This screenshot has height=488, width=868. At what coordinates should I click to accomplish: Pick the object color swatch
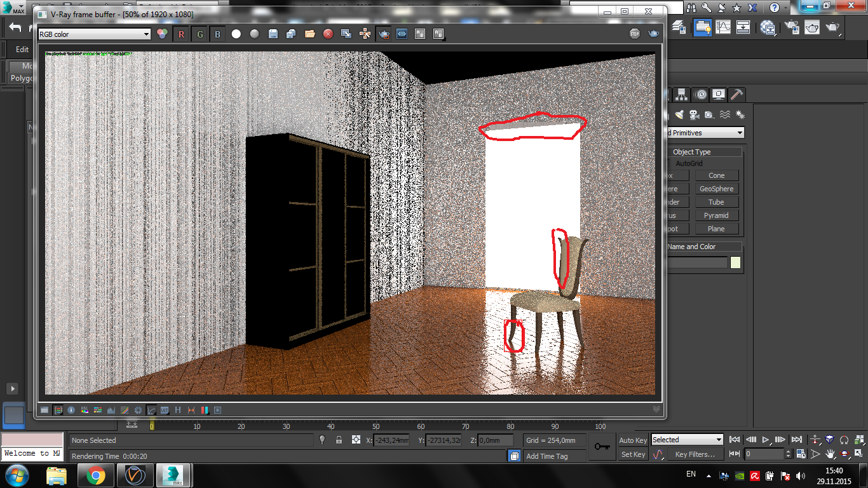tap(736, 262)
